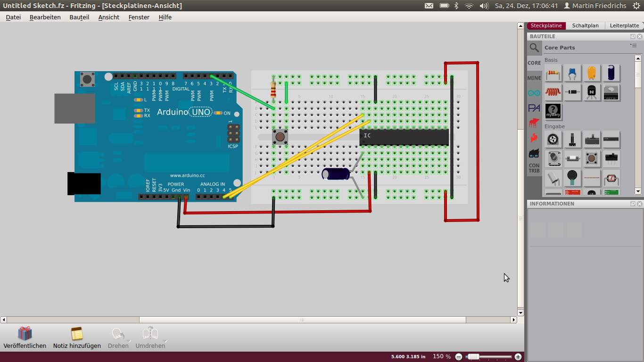Image resolution: width=644 pixels, height=362 pixels.
Task: Float the Informationen panel
Action: pyautogui.click(x=633, y=204)
